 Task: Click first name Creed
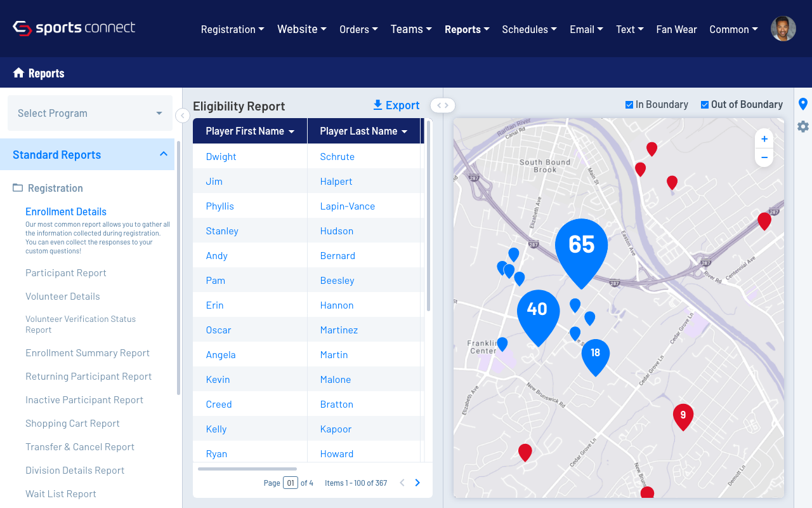click(219, 404)
